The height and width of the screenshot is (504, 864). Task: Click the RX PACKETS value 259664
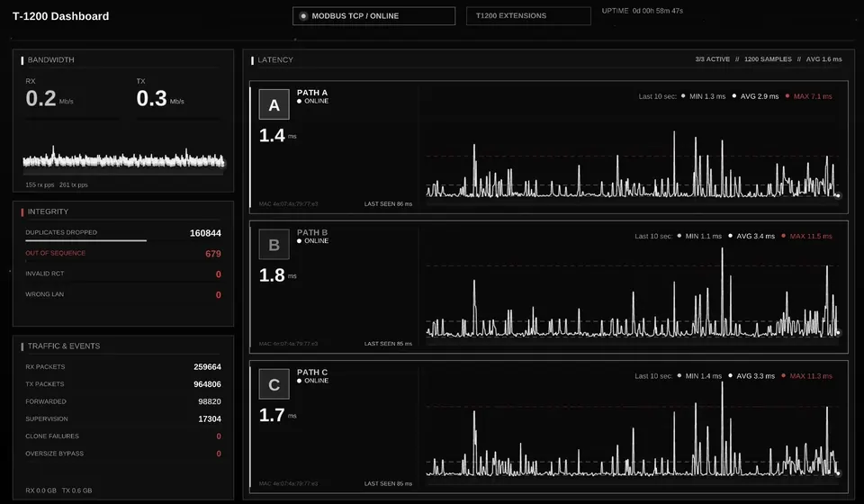coord(207,367)
